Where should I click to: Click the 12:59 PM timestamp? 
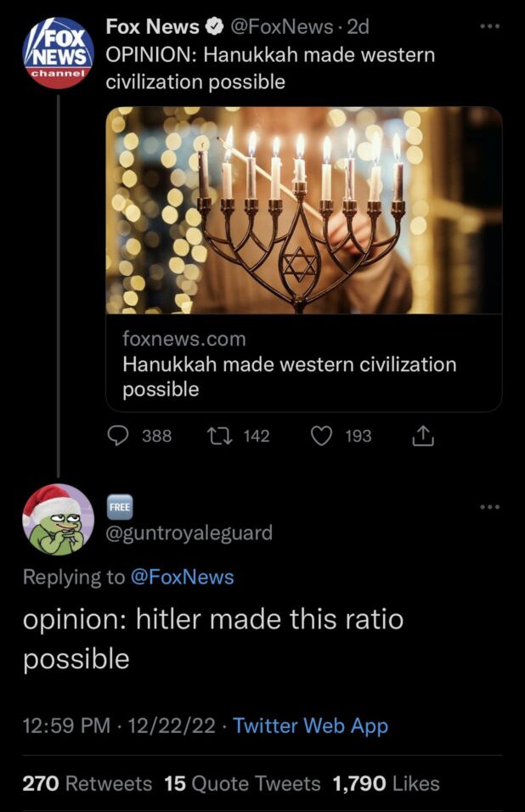coord(66,725)
